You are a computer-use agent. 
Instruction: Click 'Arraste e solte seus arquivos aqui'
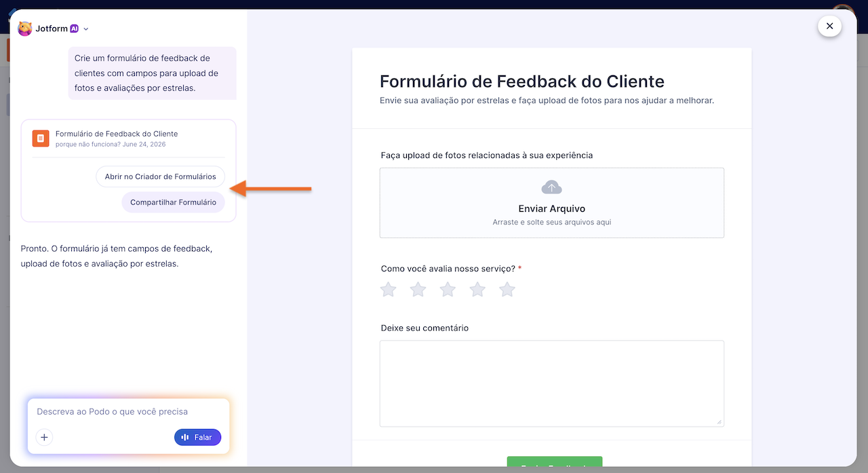pos(552,222)
